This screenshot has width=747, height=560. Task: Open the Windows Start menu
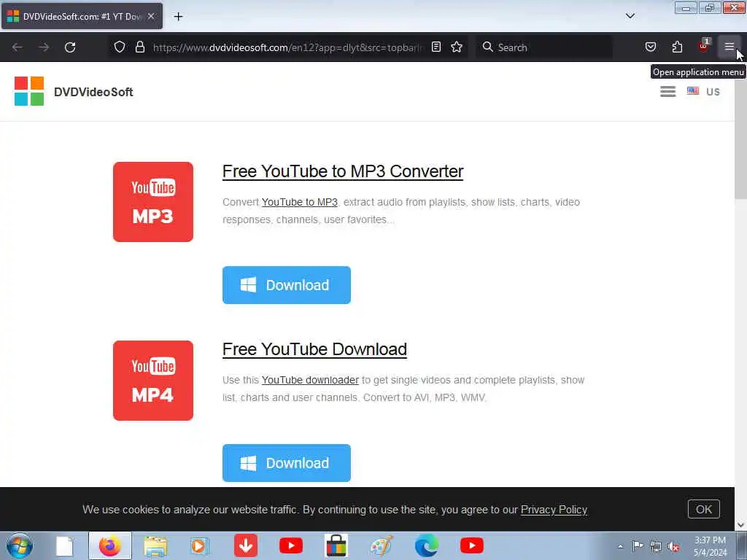tap(20, 545)
